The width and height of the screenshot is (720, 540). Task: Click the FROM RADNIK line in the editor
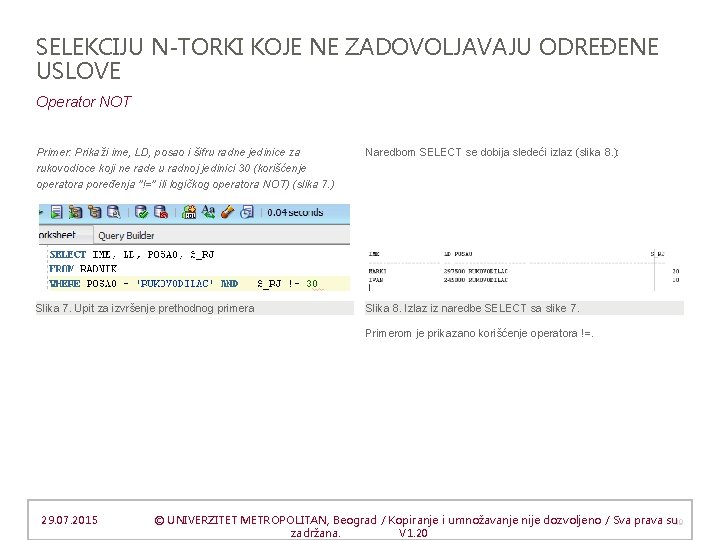click(83, 268)
